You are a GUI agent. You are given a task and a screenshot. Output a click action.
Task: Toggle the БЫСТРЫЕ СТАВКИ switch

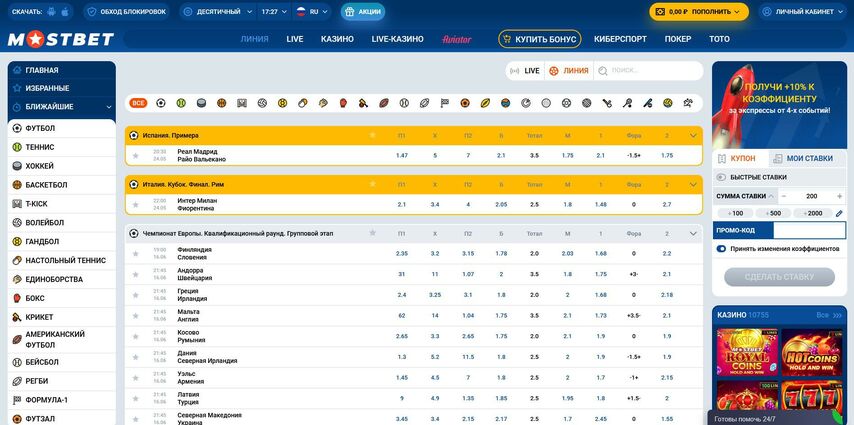(x=721, y=178)
